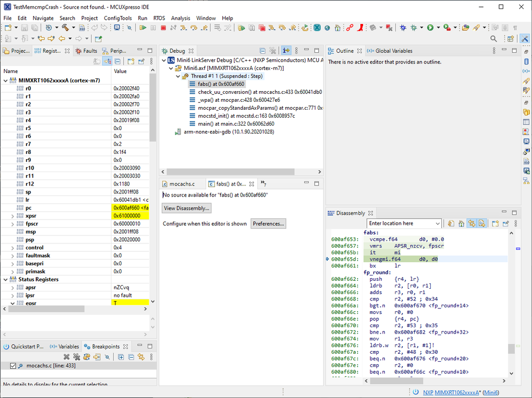The width and height of the screenshot is (532, 398).
Task: Click the red Terminate button in toolbar
Action: [163, 28]
